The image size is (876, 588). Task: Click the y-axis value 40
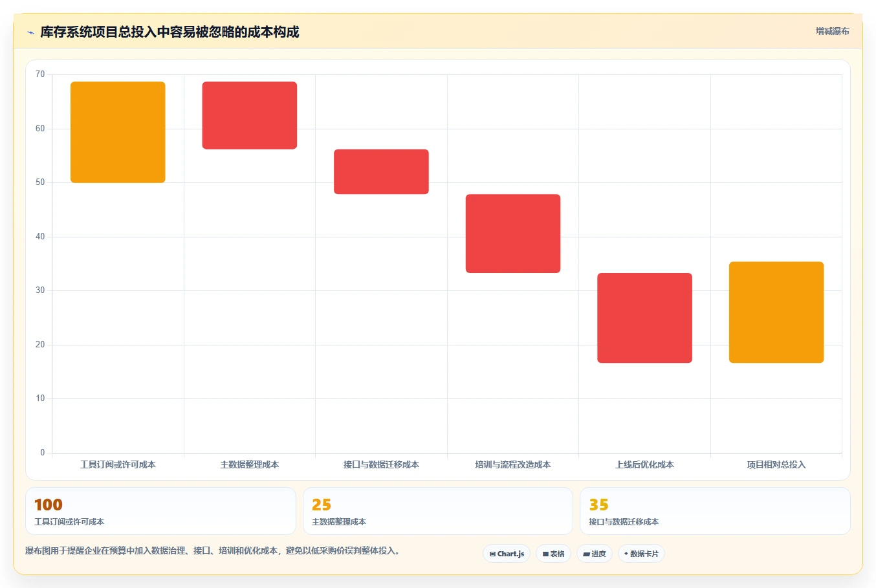[40, 237]
